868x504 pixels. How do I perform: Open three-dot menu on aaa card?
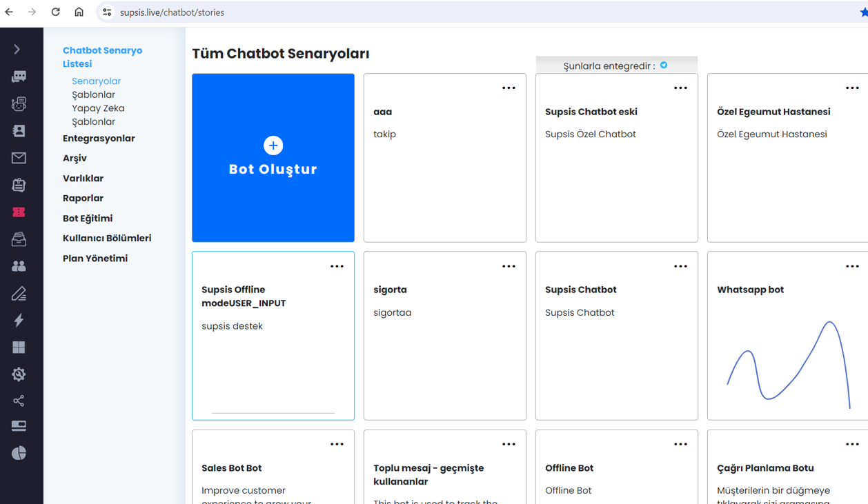[x=509, y=88]
